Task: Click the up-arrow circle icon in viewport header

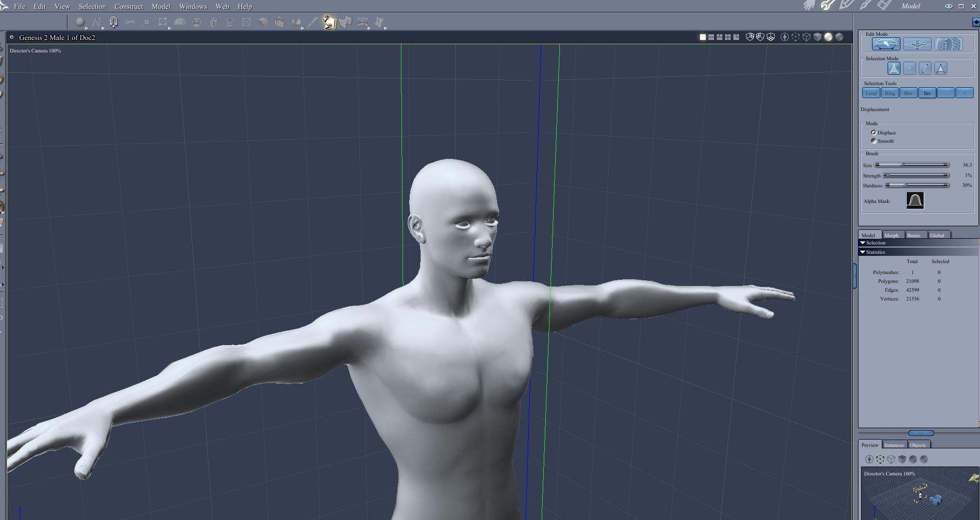Action: (785, 37)
